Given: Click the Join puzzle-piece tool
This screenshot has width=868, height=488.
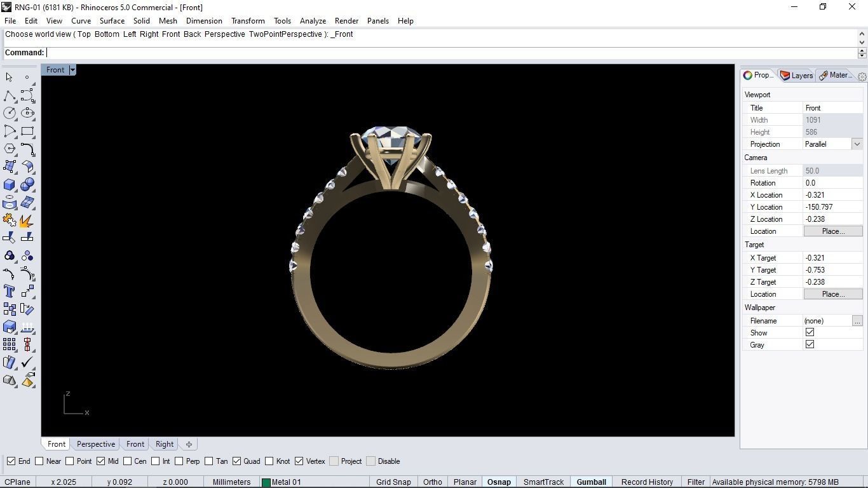Looking at the screenshot, I should (x=9, y=220).
